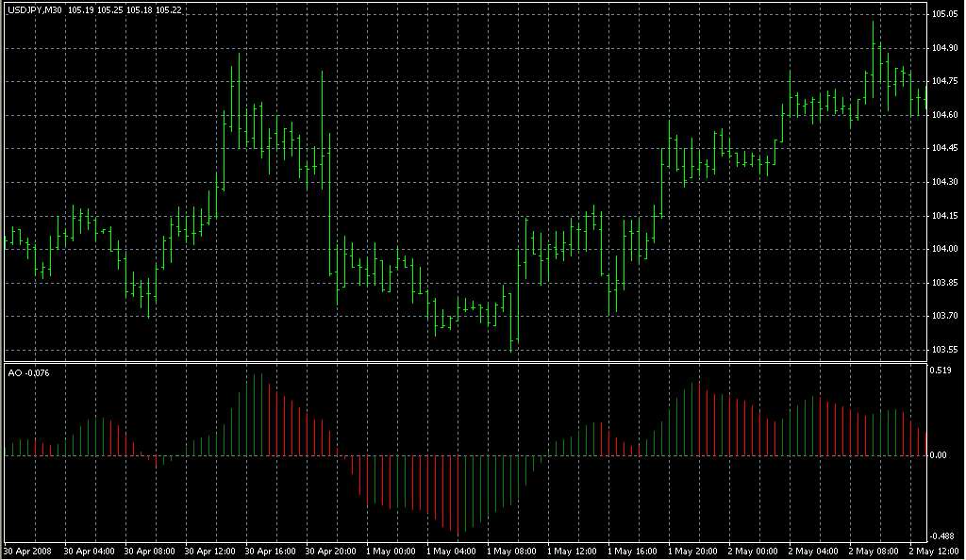Click the 104.45 price axis label

coord(944,148)
